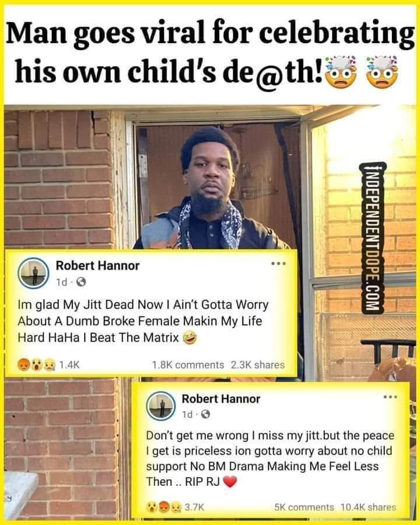Click the laughing emoji after 'Beat The Matrix'
Viewport: 420px width, 525px height.
190,338
